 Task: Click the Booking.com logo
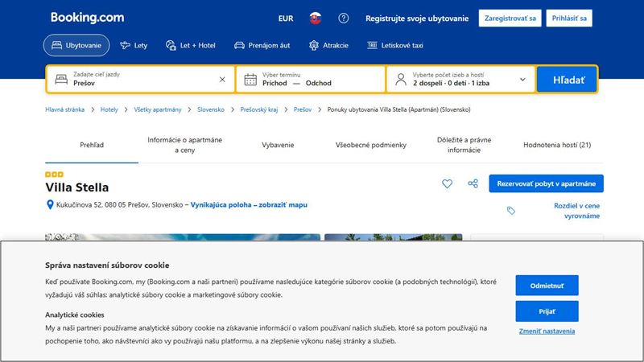click(x=87, y=18)
